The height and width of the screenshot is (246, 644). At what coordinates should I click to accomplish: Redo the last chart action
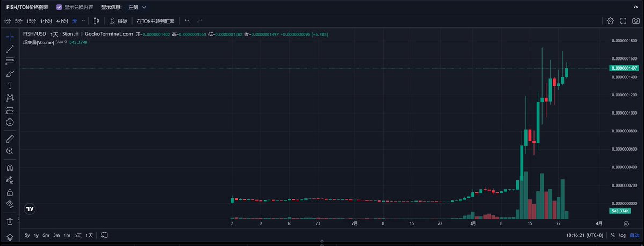click(x=200, y=21)
